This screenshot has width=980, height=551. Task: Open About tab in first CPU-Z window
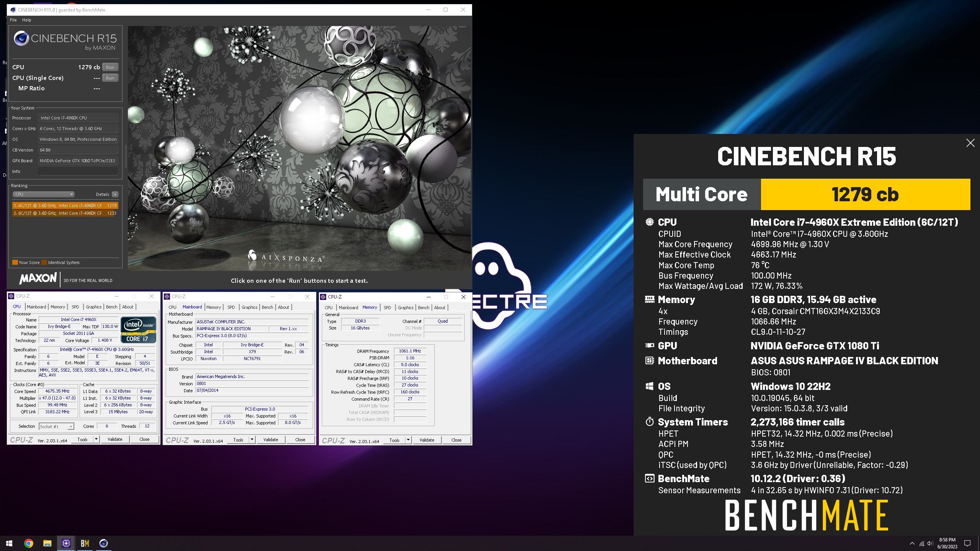pyautogui.click(x=128, y=307)
